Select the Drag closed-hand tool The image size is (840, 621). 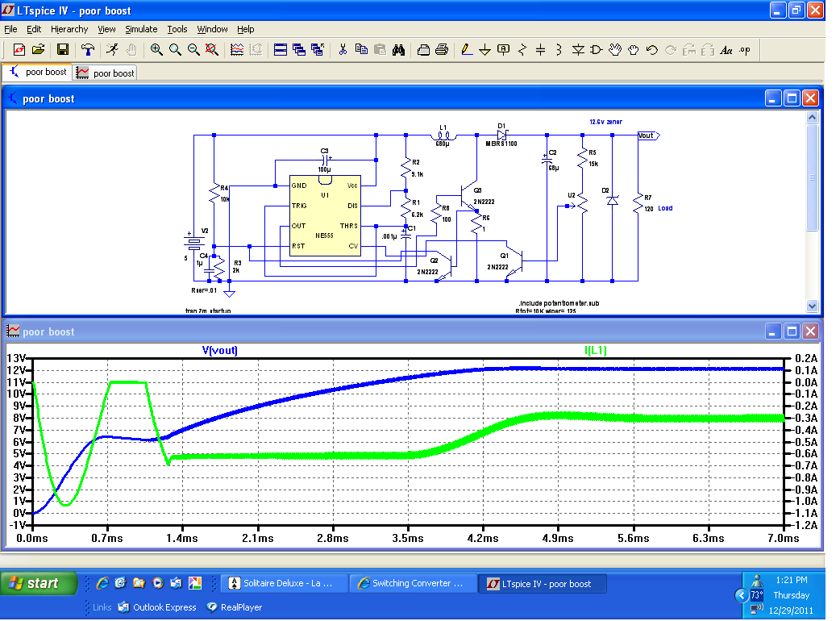[x=634, y=50]
